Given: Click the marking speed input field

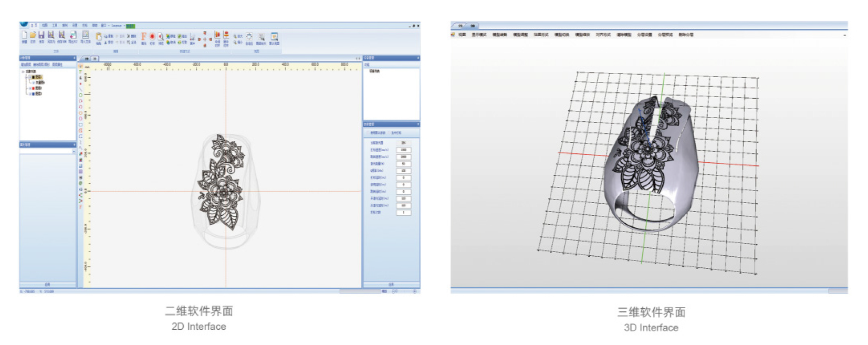Looking at the screenshot, I should pos(403,150).
